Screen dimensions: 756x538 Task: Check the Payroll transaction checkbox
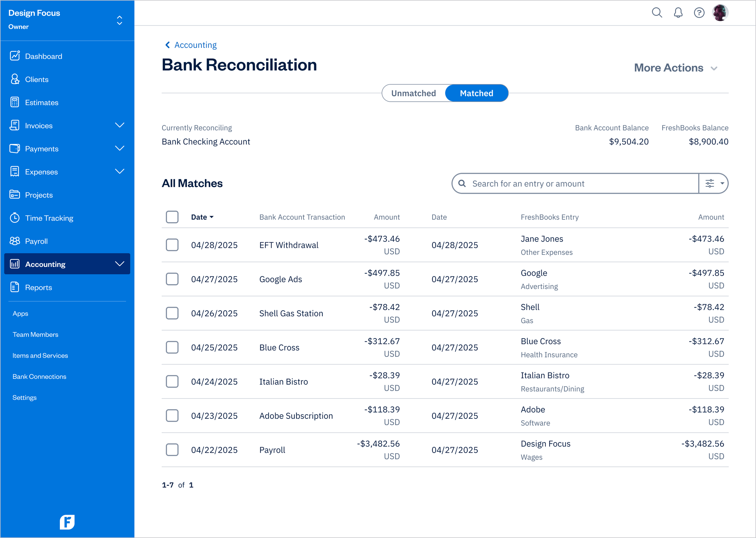[172, 450]
